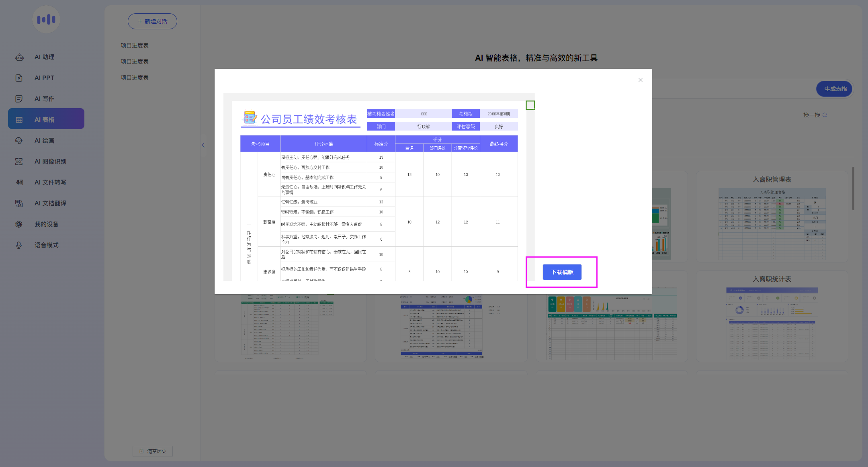868x467 pixels.
Task: Click the AI 文档翻译 icon
Action: 19,203
